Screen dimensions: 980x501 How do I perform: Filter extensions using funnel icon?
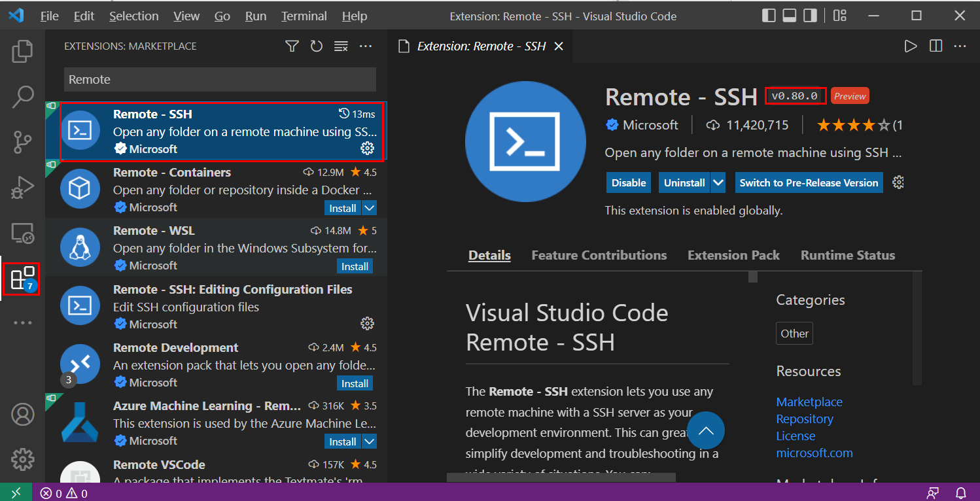pos(292,46)
